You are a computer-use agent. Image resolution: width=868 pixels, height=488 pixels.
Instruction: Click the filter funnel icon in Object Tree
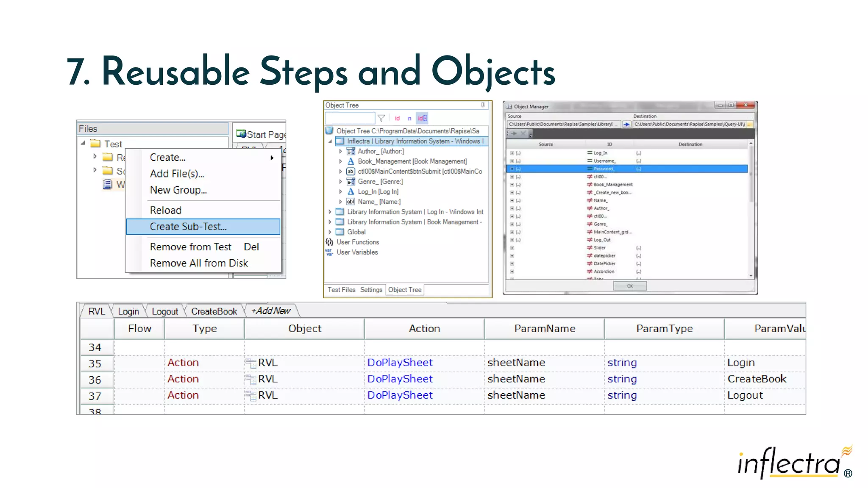point(381,118)
